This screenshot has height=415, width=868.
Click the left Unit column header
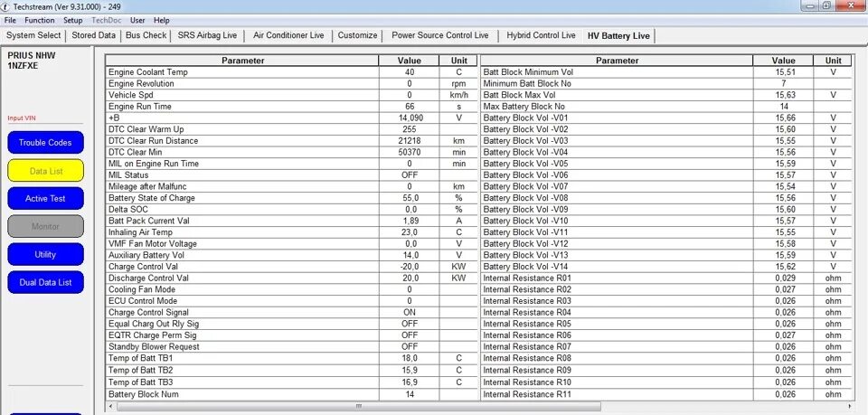point(459,61)
